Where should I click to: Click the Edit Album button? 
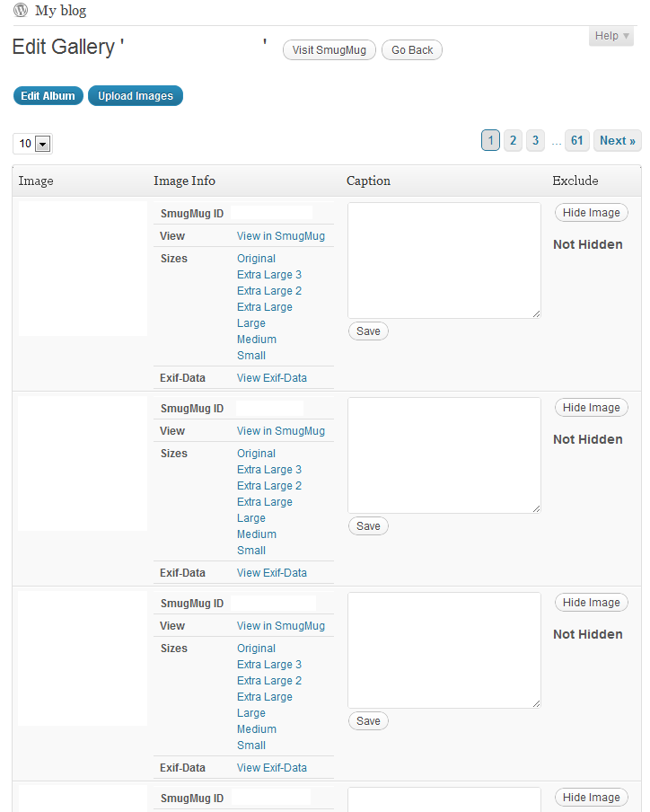(48, 96)
